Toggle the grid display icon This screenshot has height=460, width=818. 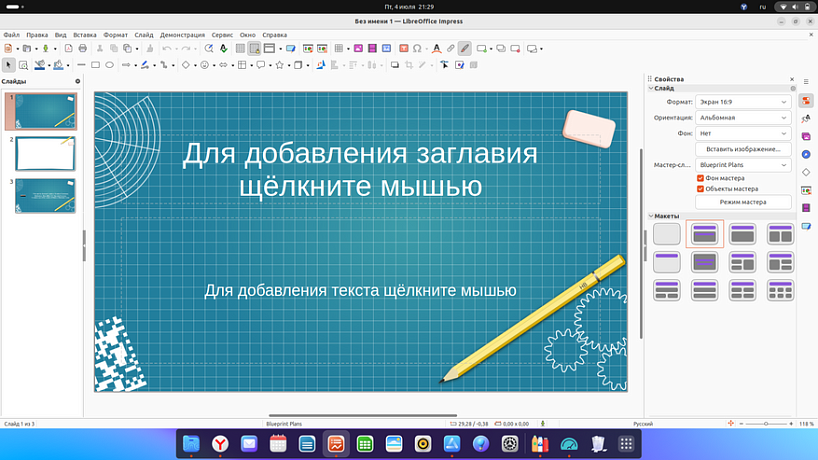(240, 48)
